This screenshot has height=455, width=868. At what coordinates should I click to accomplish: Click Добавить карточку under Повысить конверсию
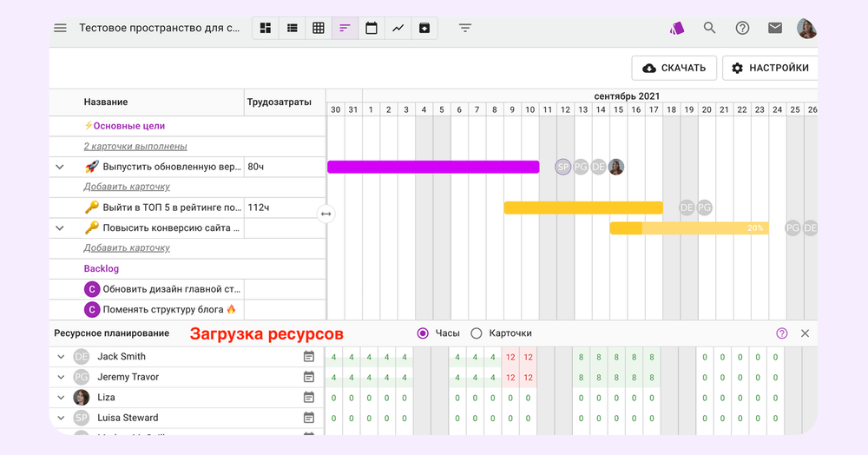(x=127, y=247)
